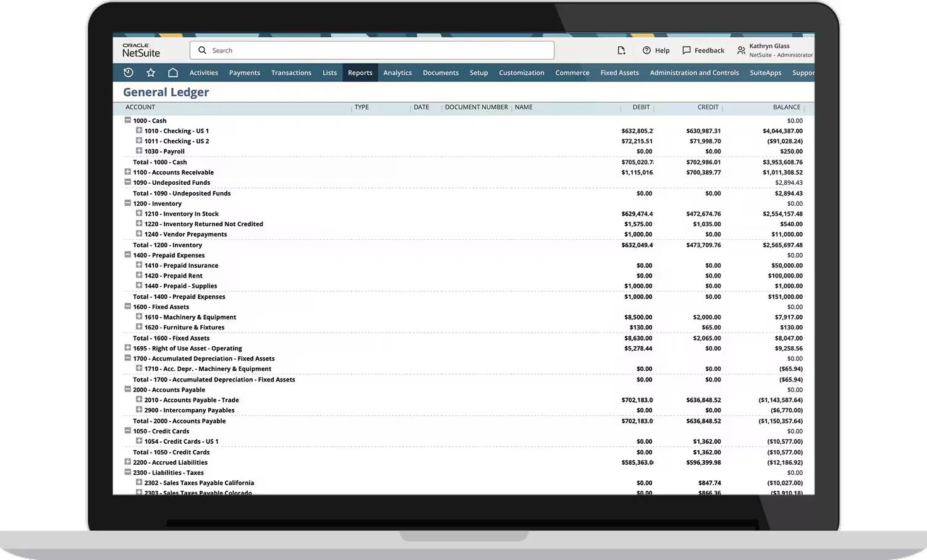The image size is (927, 560).
Task: Collapse 1090 - Undeposited Funds
Action: tap(128, 182)
